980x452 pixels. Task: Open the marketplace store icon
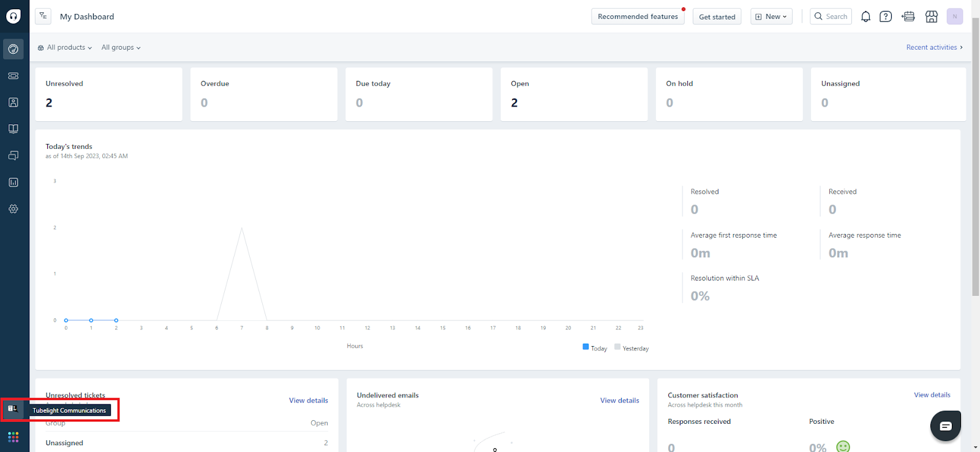pyautogui.click(x=931, y=17)
